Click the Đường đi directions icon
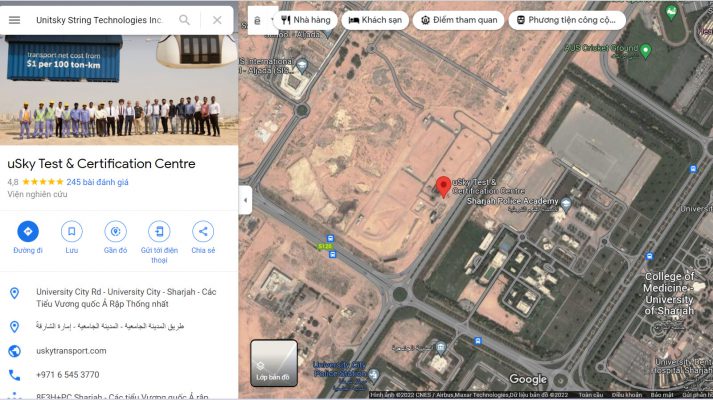The width and height of the screenshot is (713, 400). pos(28,232)
